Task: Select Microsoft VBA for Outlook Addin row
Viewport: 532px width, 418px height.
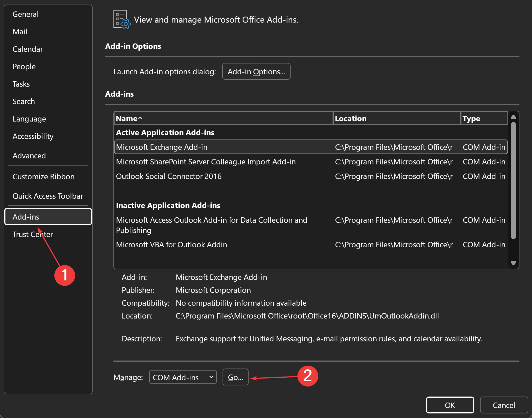Action: pos(311,244)
